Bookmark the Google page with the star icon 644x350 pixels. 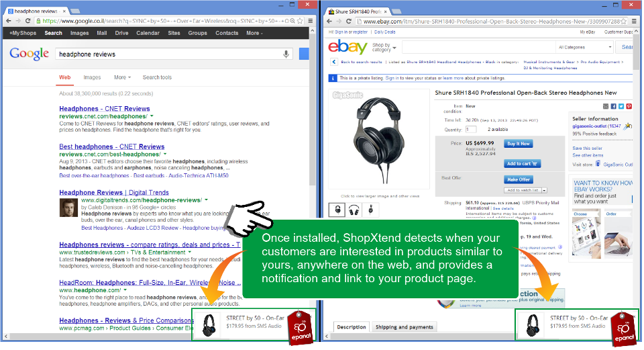301,21
